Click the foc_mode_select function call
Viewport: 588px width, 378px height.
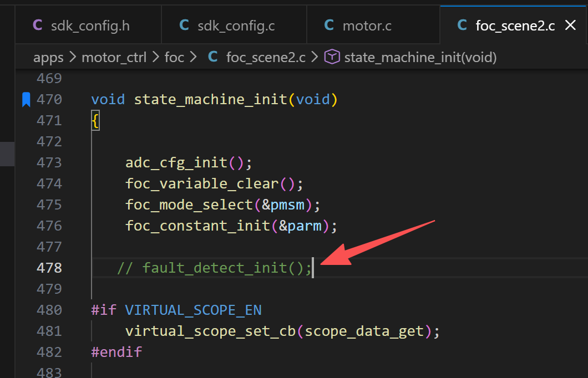(x=189, y=205)
